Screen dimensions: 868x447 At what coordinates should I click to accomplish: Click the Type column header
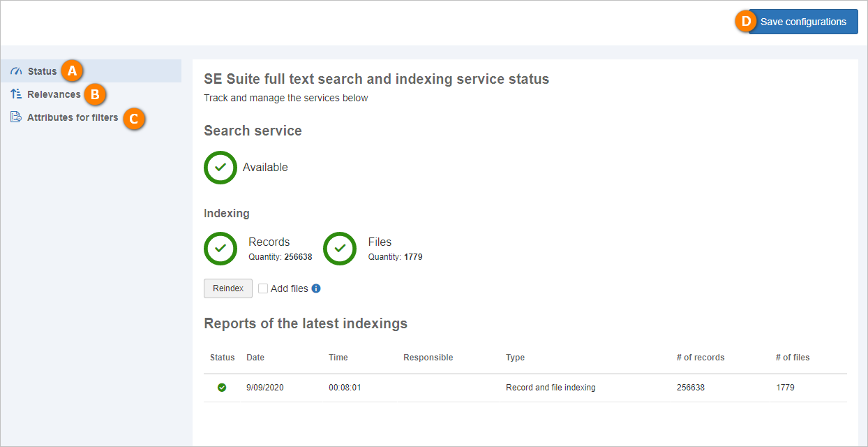[516, 358]
